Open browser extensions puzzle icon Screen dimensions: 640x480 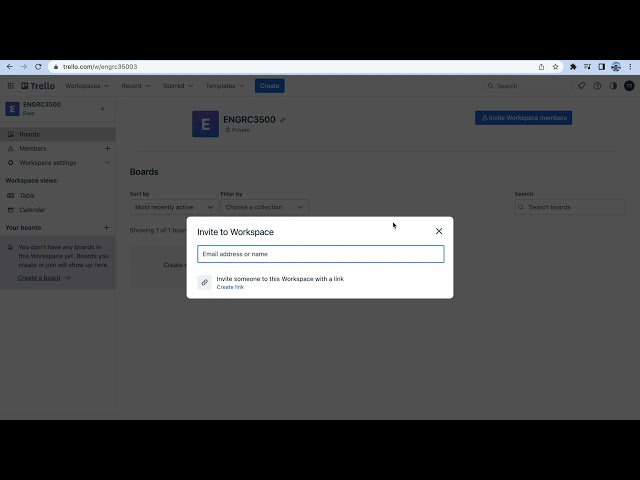573,67
